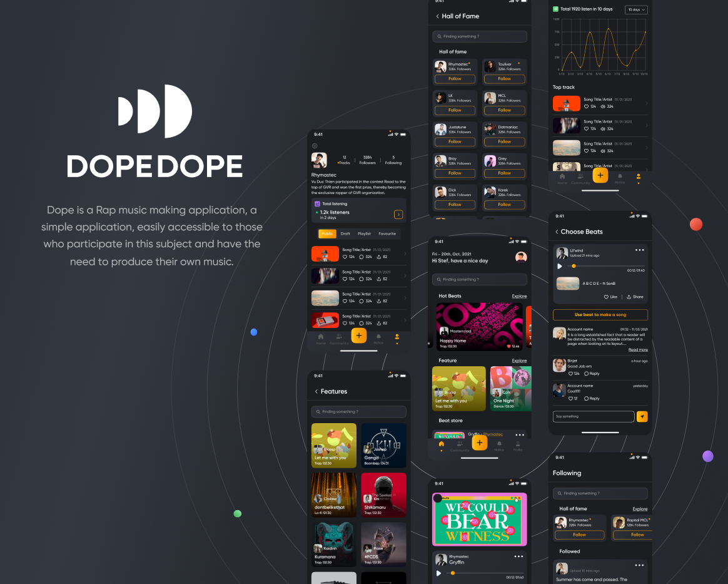
Task: Expand top track with beige landscape thumbnail
Action: point(646,148)
